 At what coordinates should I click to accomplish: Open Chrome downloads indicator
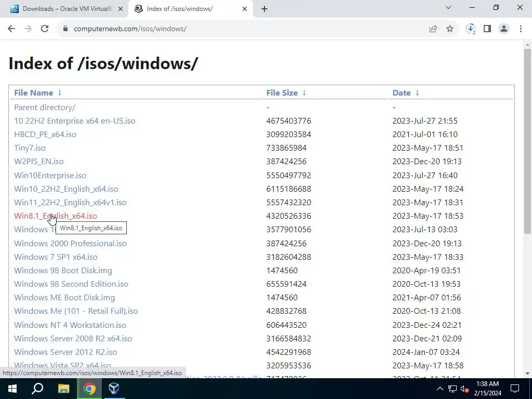pos(471,29)
